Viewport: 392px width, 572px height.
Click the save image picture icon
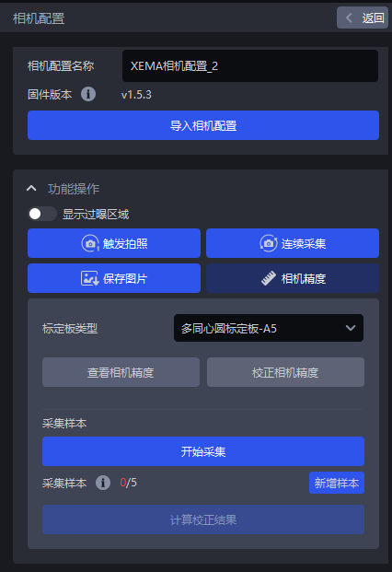tap(89, 278)
